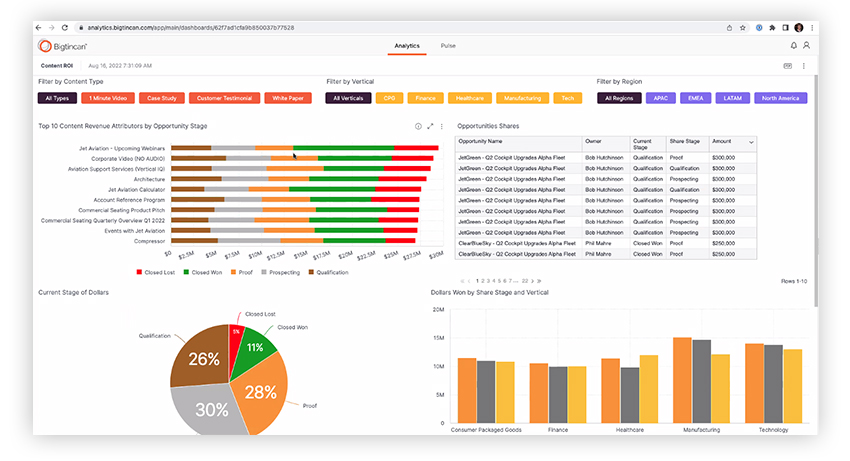
Task: Open dashboard three-dot options menu
Action: [x=803, y=66]
